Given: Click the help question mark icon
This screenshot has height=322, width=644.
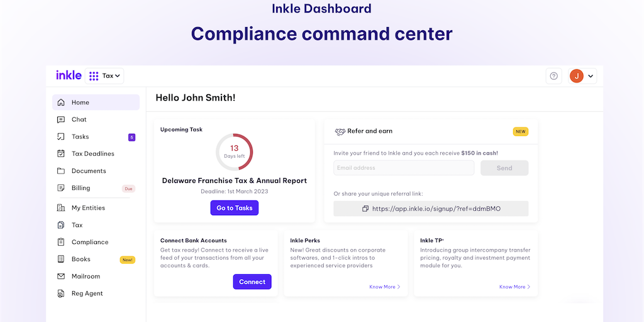Looking at the screenshot, I should 553,76.
